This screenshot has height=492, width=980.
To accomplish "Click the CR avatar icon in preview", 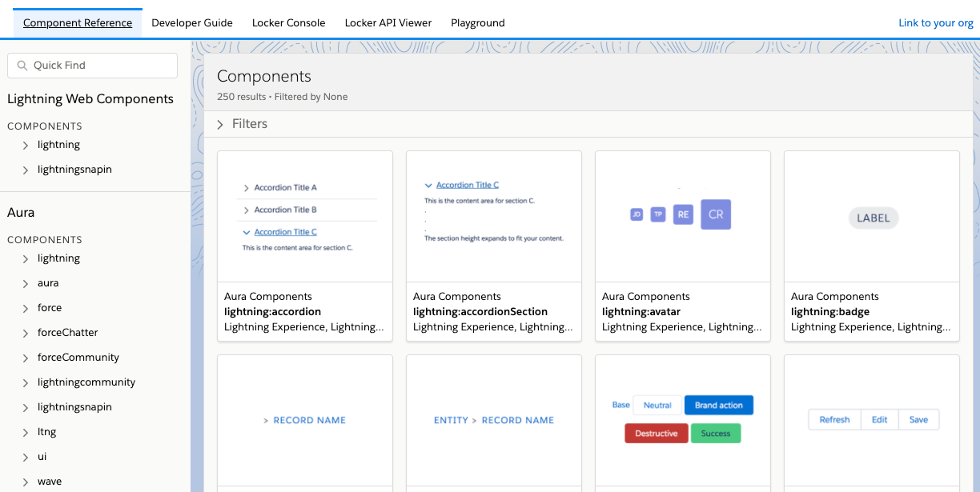I will 716,214.
